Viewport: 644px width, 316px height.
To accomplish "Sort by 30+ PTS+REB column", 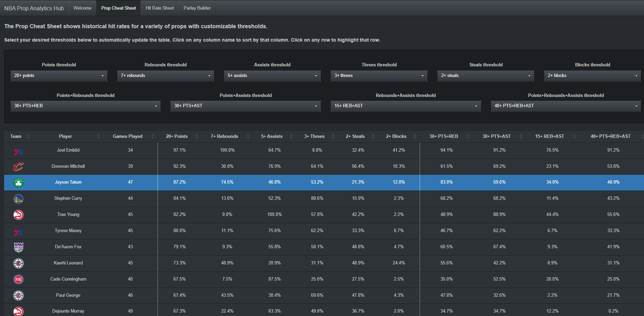I will [444, 137].
